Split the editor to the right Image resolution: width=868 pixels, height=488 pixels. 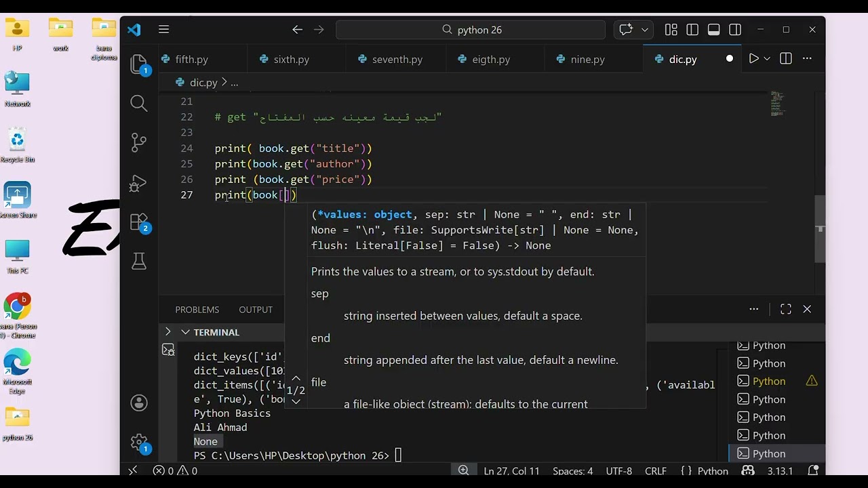coord(786,59)
